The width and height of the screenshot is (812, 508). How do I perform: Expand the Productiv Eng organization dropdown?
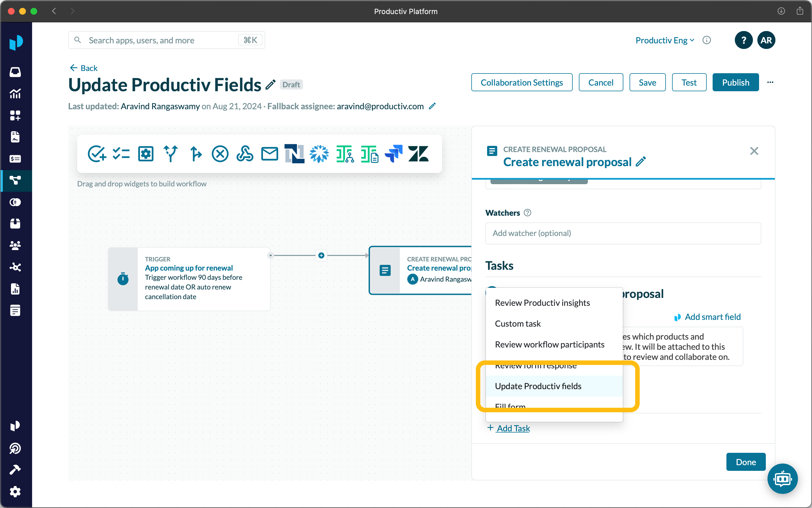tap(664, 40)
